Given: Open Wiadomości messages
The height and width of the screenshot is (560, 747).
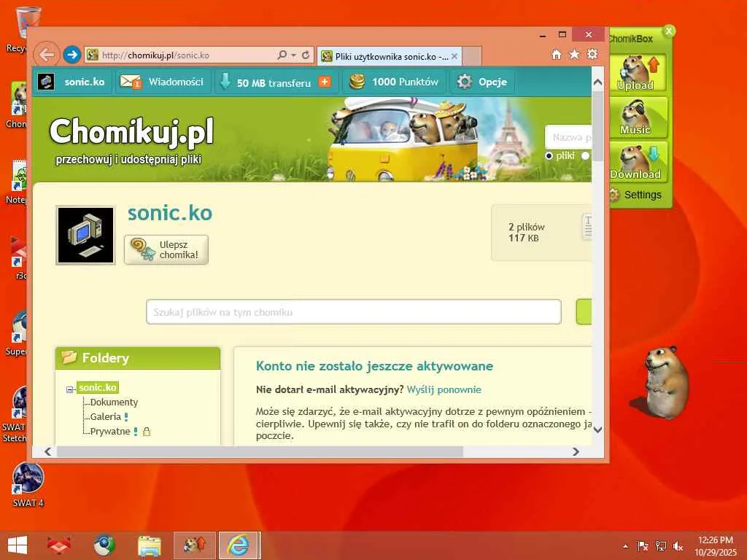Looking at the screenshot, I should click(x=163, y=82).
